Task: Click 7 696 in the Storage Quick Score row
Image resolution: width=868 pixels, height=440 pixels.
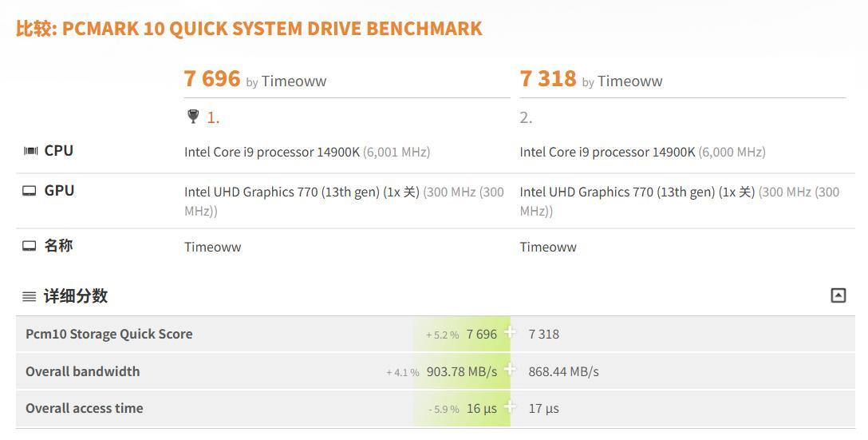Action: (482, 334)
